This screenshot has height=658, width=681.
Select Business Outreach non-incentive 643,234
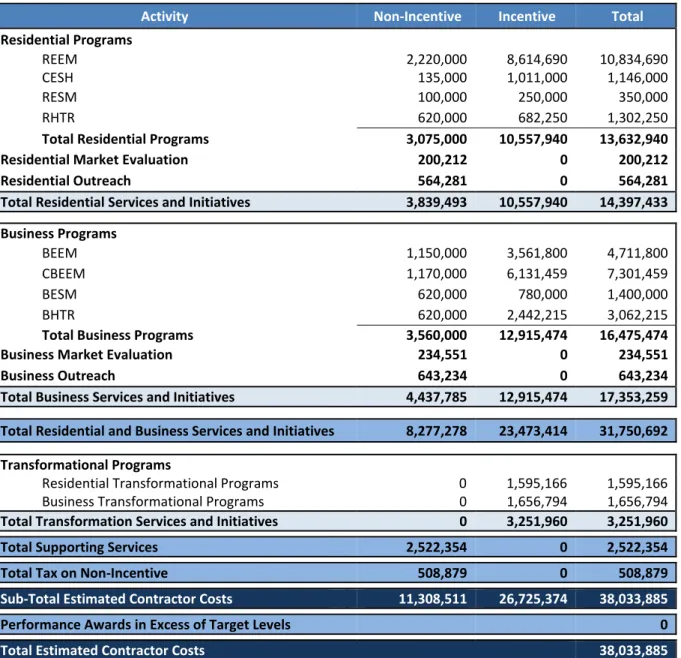[442, 376]
